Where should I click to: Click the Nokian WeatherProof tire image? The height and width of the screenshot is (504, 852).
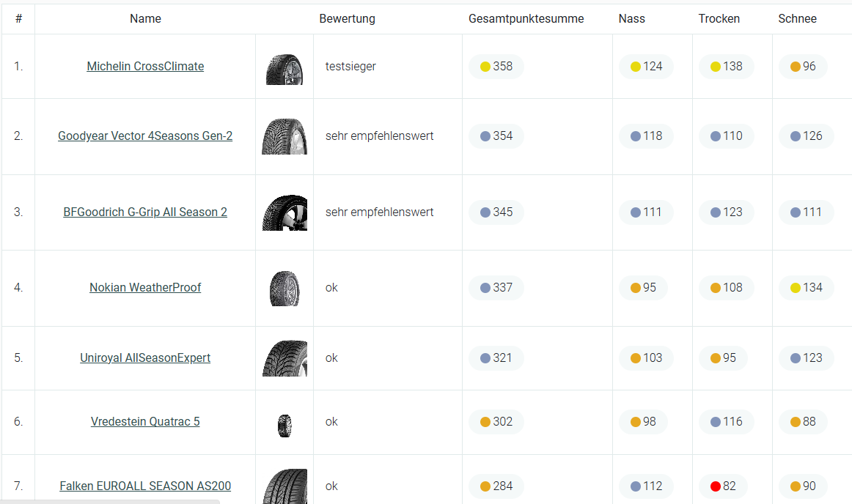[x=284, y=289]
